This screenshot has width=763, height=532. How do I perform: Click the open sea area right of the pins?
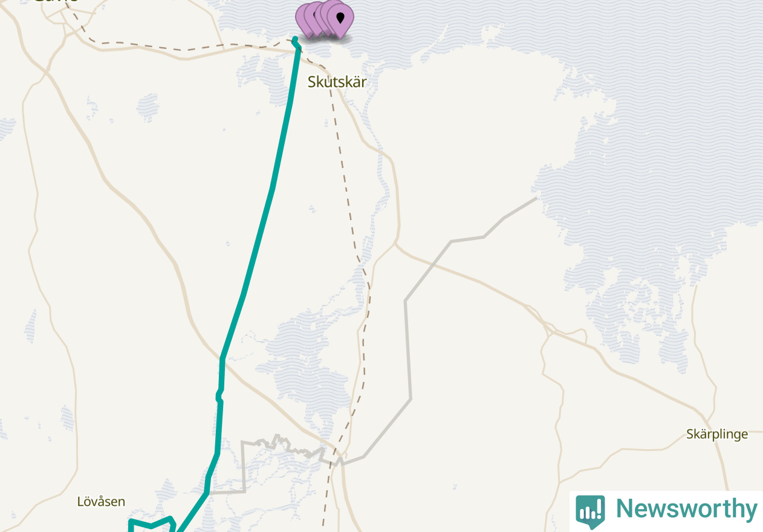tap(544, 24)
